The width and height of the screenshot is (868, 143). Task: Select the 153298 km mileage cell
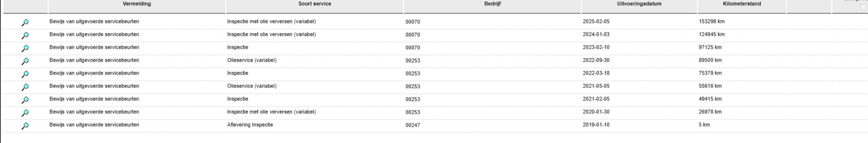[x=712, y=21]
